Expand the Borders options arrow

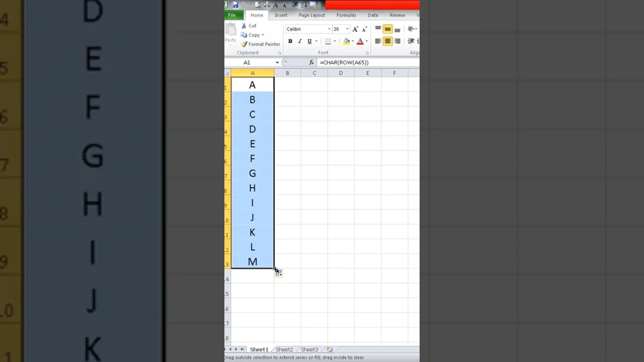(335, 41)
